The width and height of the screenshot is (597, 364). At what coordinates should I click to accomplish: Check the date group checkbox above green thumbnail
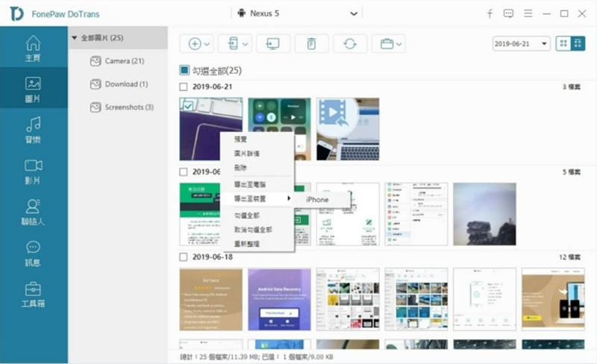[184, 172]
